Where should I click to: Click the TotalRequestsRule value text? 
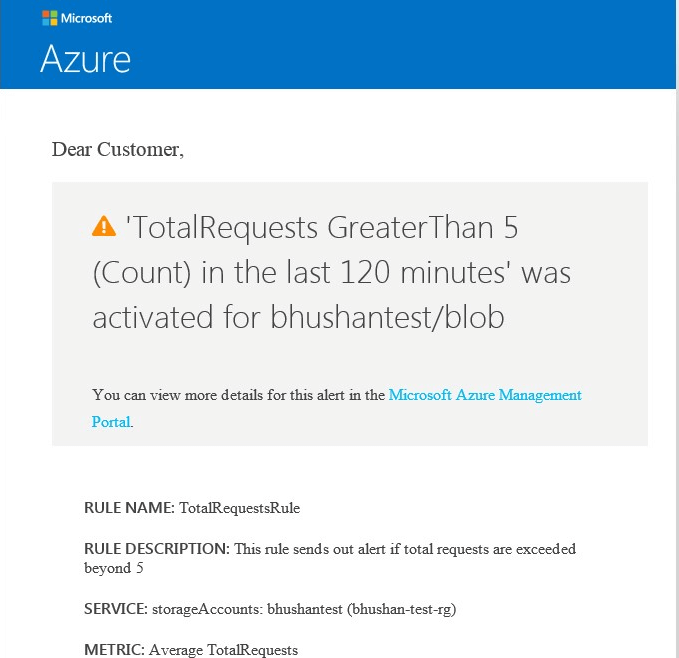(x=239, y=508)
